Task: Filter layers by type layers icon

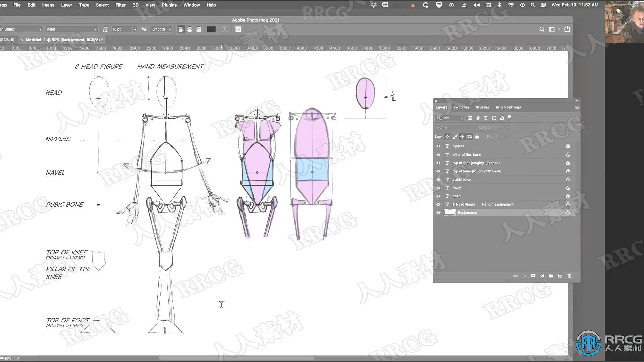Action: (x=485, y=118)
